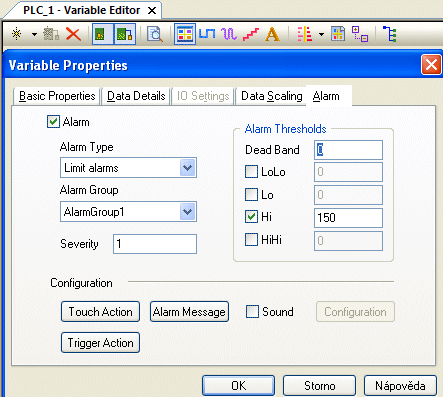Click the Hi value field showing 150
This screenshot has height=397, width=443.
(x=348, y=218)
